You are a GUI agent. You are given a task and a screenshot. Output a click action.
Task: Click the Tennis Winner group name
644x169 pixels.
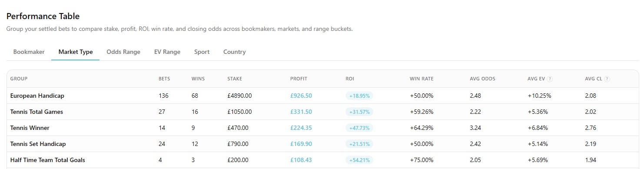tap(30, 128)
